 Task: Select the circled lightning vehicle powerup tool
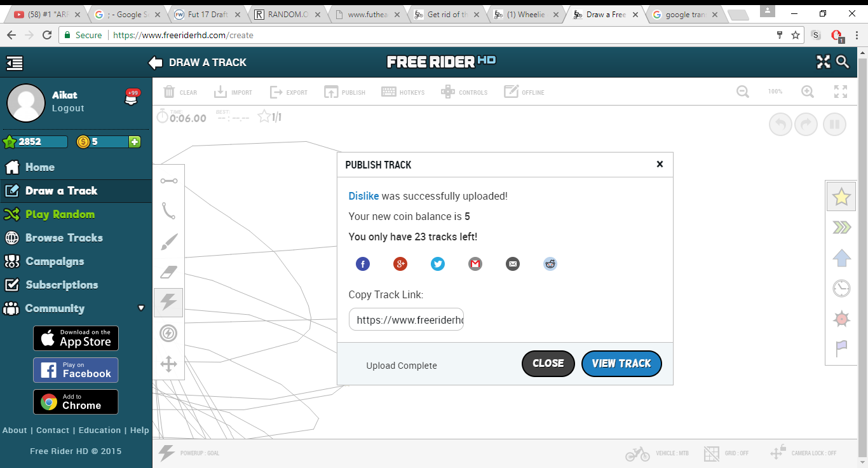tap(168, 333)
